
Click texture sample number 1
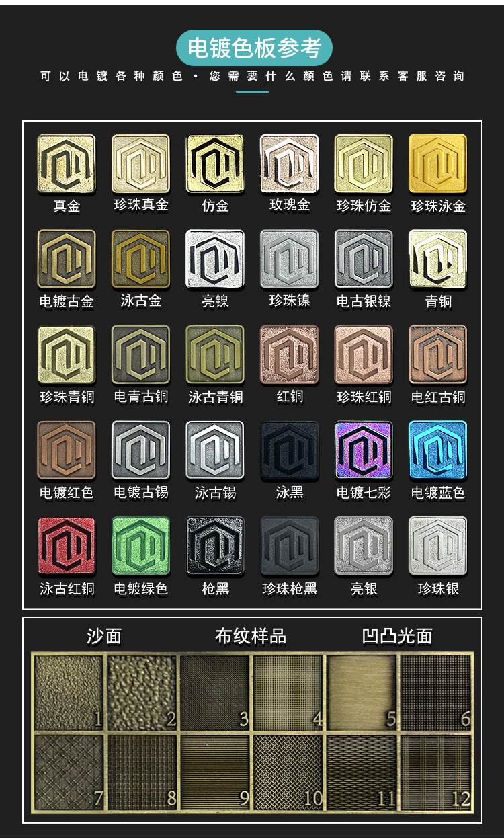(69, 692)
